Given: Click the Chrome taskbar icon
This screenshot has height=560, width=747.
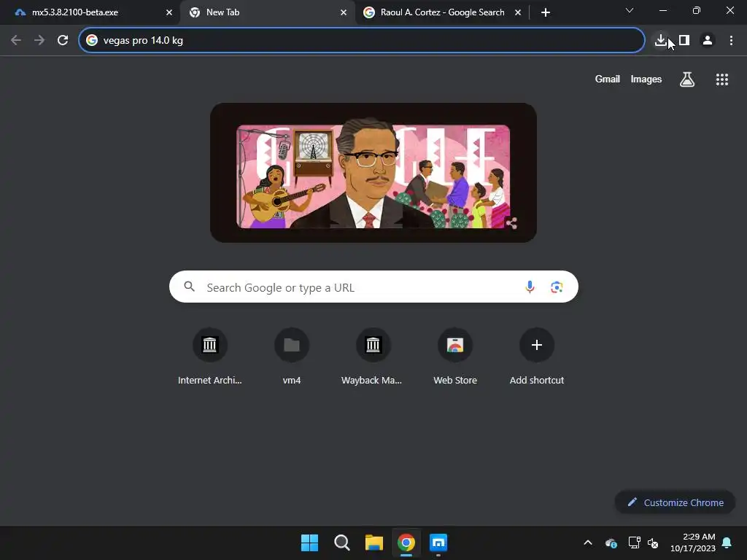Looking at the screenshot, I should point(406,542).
